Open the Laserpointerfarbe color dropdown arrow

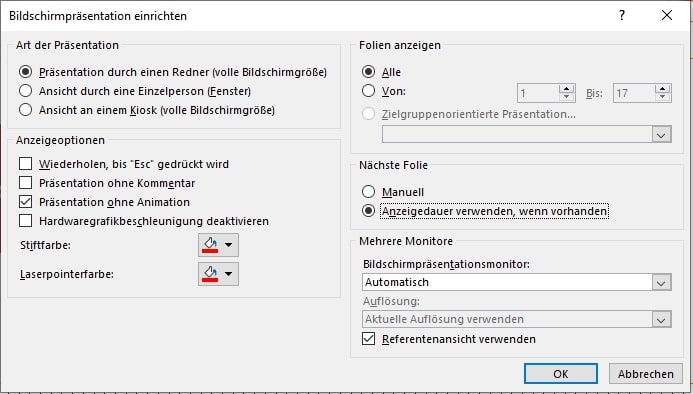point(228,274)
